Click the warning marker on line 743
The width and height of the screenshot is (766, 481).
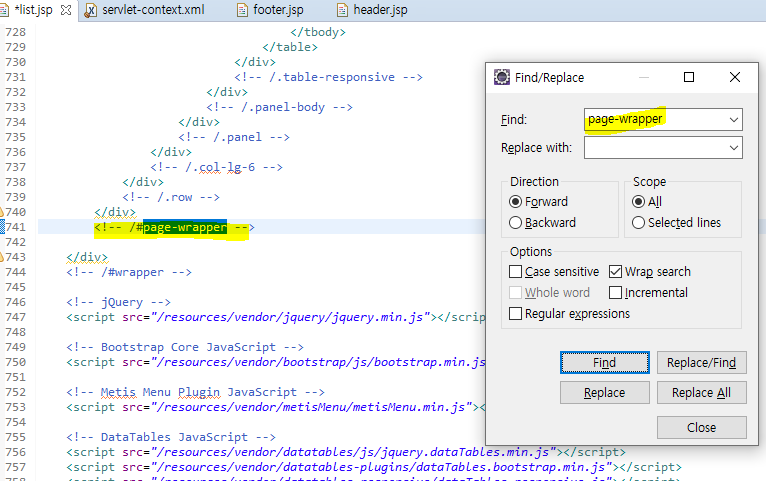1,257
